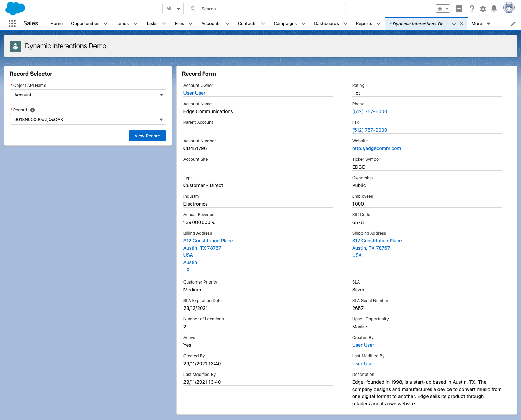Image resolution: width=521 pixels, height=420 pixels.
Task: Expand the Dashboards menu chevron
Action: click(345, 24)
